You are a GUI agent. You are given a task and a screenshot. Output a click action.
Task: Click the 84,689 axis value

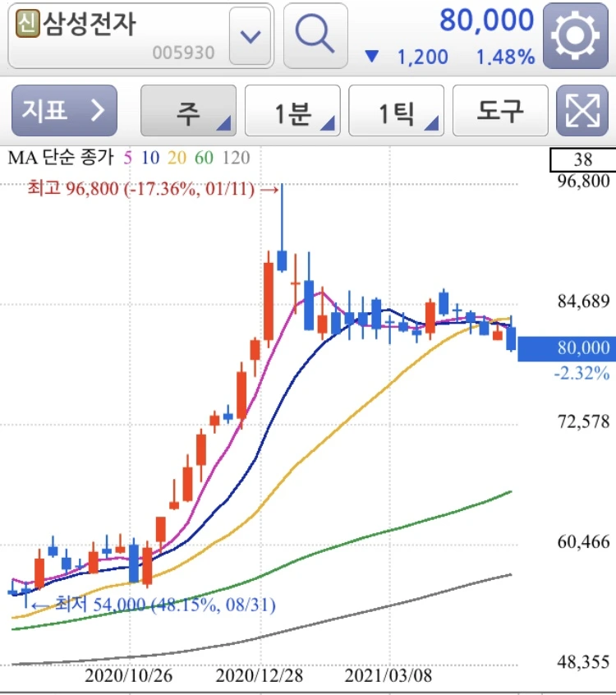[583, 301]
